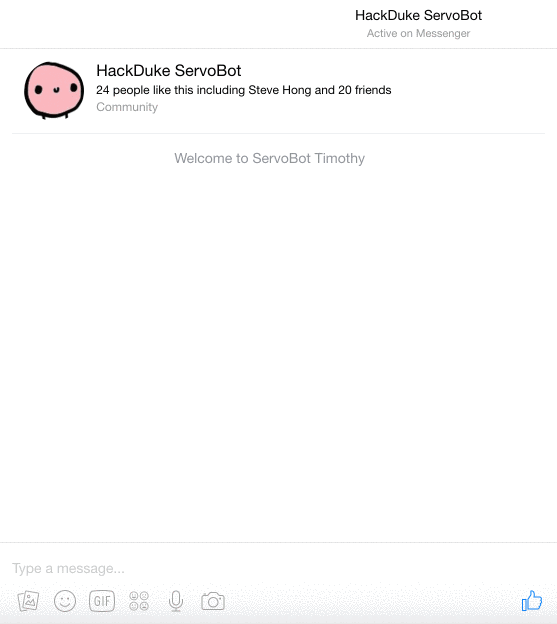Start a voice recording with the microphone icon
Image resolution: width=557 pixels, height=624 pixels.
pos(175,601)
